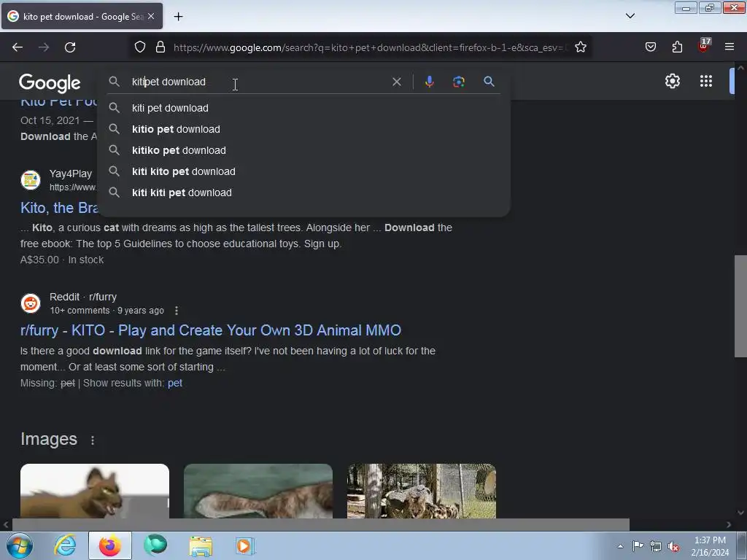
Task: Open the Save to Pocket icon
Action: pyautogui.click(x=651, y=47)
